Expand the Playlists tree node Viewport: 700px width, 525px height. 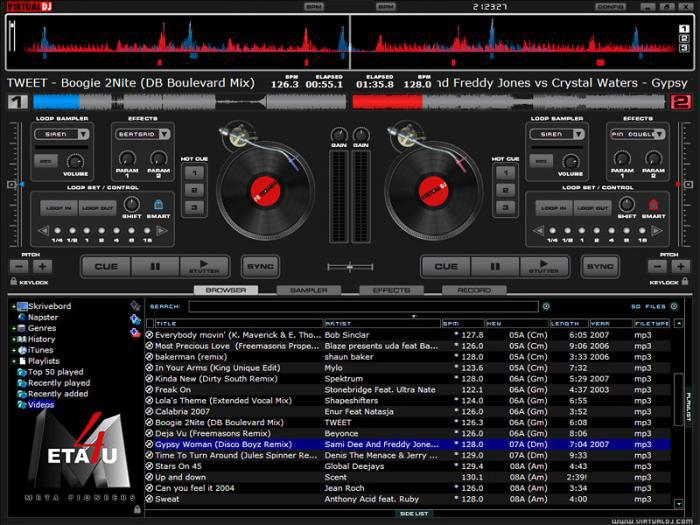point(13,361)
